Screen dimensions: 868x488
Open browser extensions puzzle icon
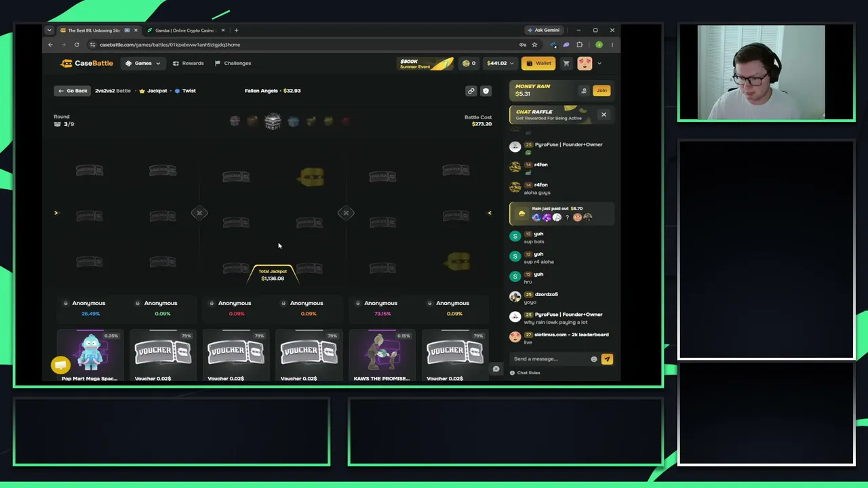[x=579, y=45]
